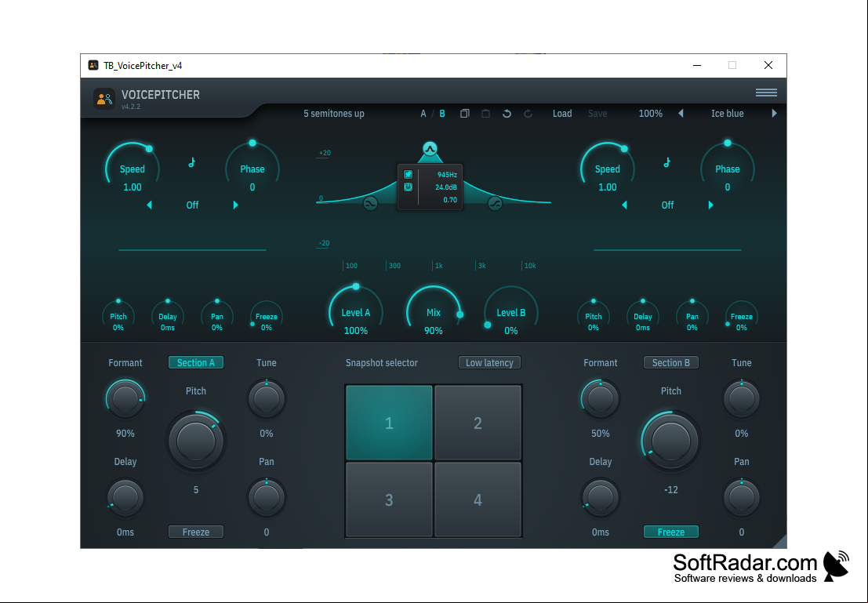Click the 945Hz frequency value field
The image size is (868, 603).
coord(447,175)
